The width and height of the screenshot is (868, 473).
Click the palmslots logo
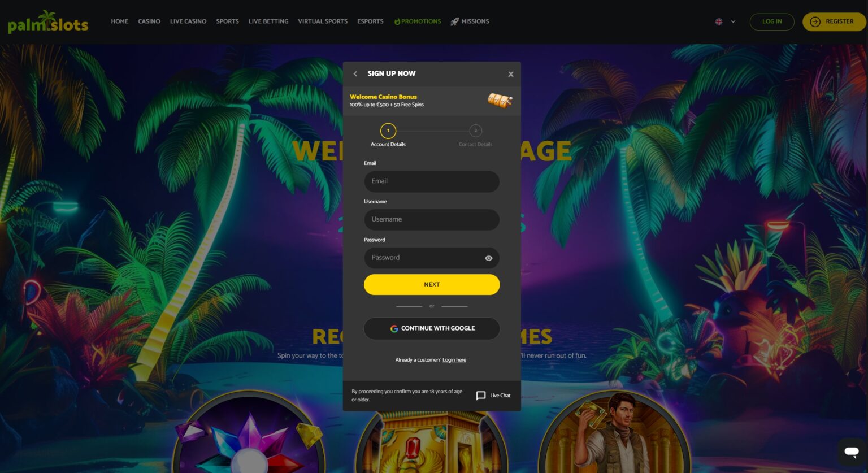[48, 22]
